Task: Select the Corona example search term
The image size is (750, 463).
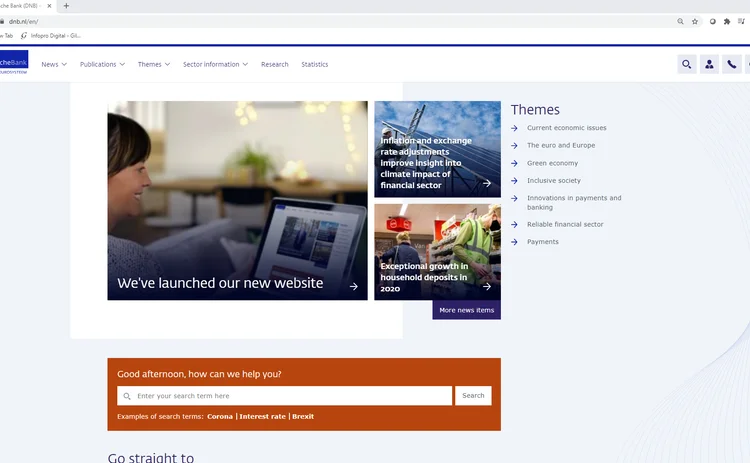Action: [x=220, y=416]
